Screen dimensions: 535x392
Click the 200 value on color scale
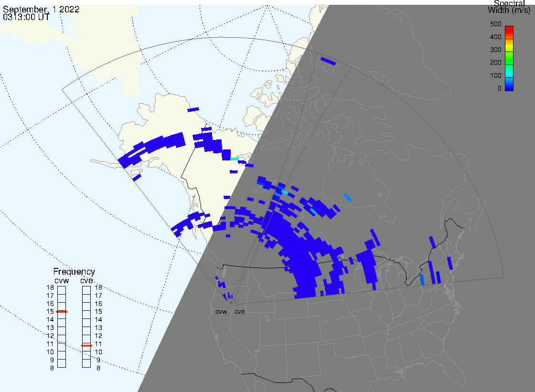coord(495,63)
